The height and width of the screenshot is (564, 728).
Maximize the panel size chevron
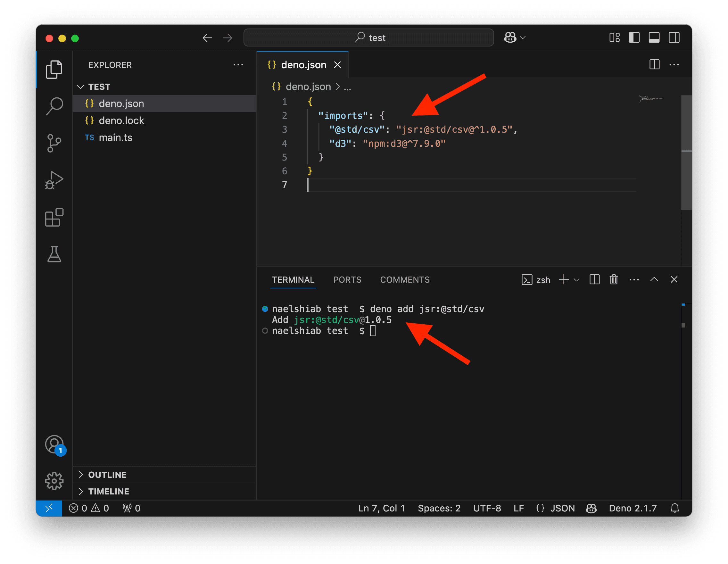pos(654,279)
